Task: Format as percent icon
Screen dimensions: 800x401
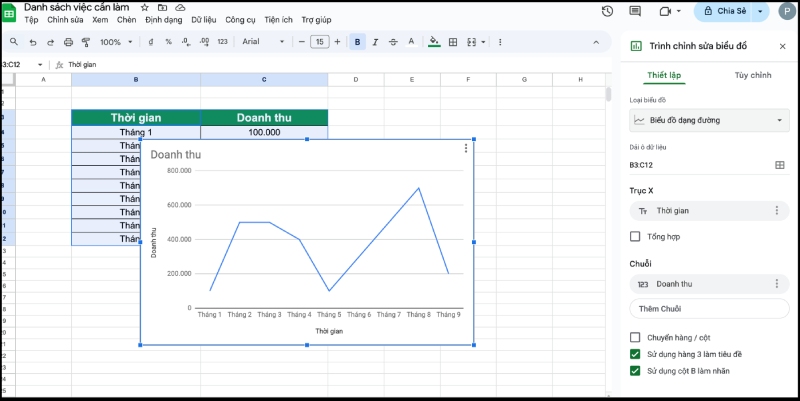Action: click(x=168, y=42)
